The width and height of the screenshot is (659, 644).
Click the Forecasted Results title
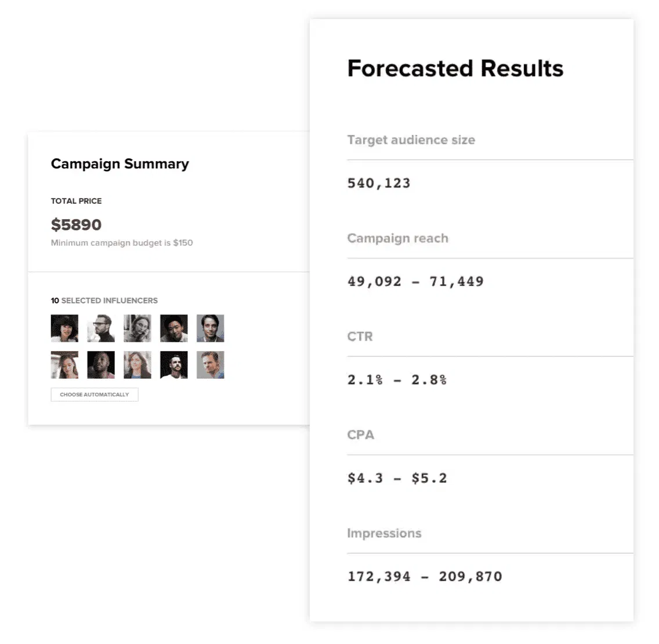[455, 68]
